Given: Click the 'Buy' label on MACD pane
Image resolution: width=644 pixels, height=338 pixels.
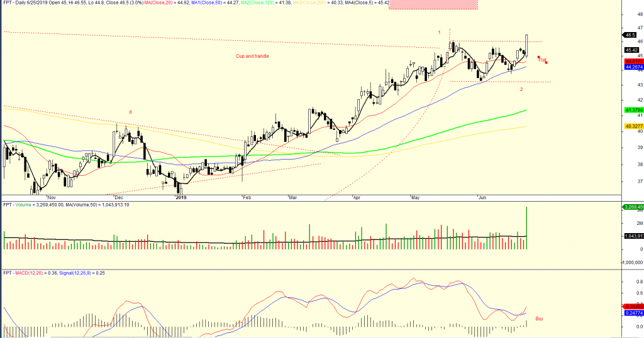Looking at the screenshot, I should click(x=539, y=319).
